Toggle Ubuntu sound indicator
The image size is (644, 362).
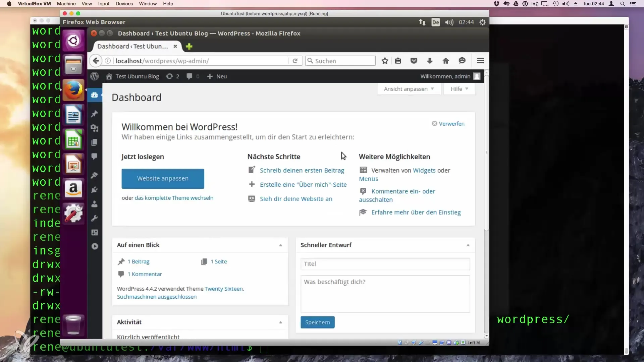tap(449, 22)
